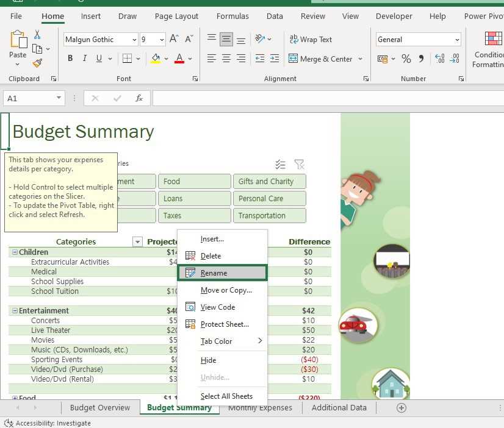
Task: Click Accessibility: Investigate status
Action: pyautogui.click(x=48, y=423)
